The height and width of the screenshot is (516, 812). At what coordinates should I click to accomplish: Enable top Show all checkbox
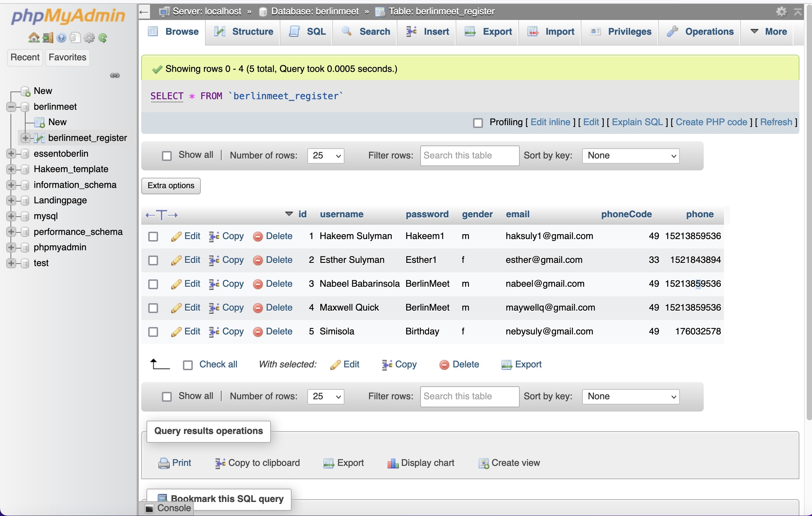[x=167, y=156]
